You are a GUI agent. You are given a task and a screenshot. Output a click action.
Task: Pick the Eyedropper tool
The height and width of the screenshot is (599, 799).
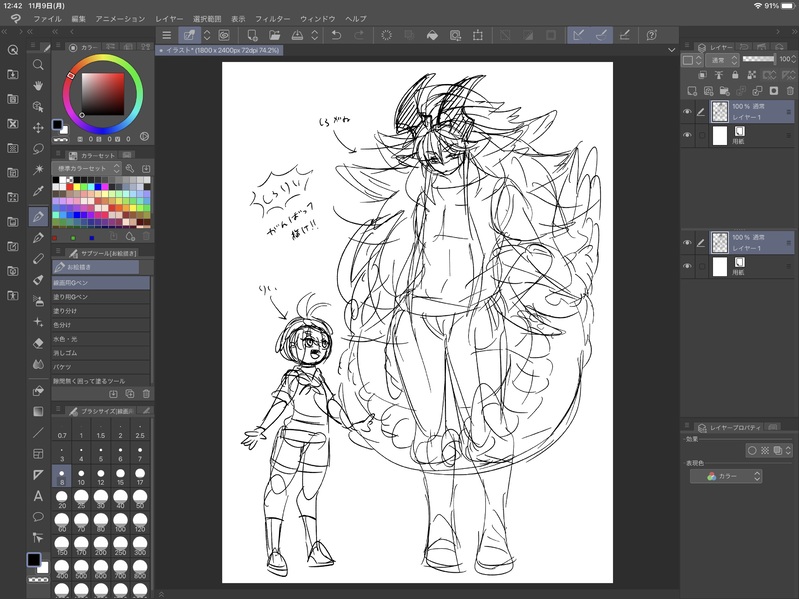[38, 190]
